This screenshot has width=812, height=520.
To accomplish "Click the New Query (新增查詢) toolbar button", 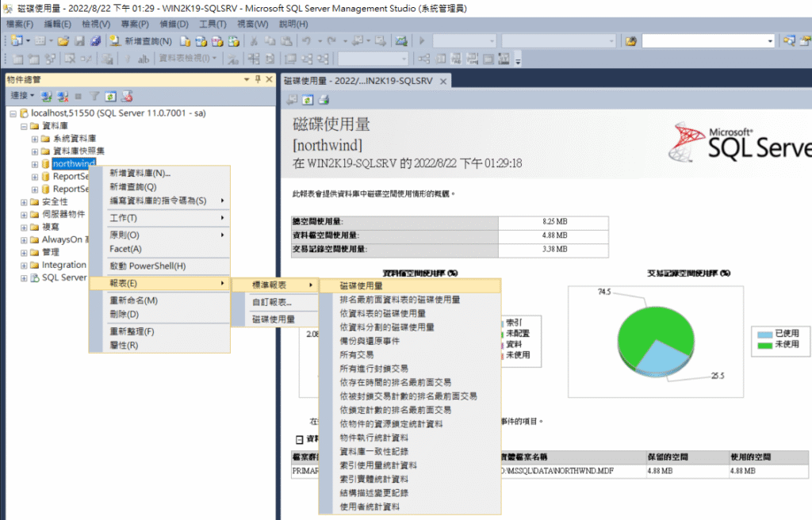I will (x=141, y=41).
